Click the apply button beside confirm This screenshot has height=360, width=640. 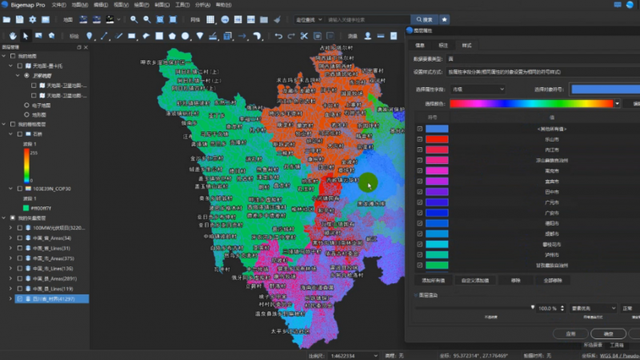pyautogui.click(x=571, y=334)
